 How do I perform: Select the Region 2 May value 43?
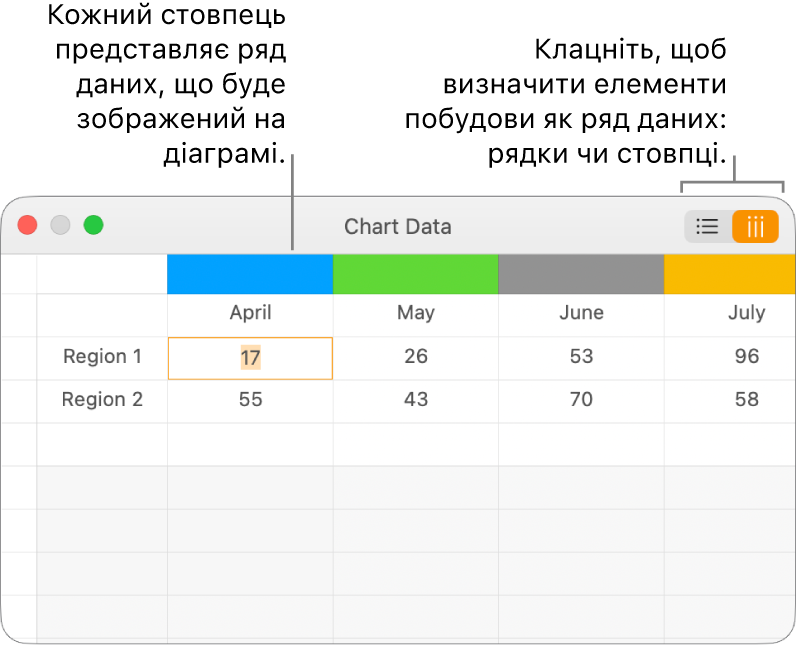(x=415, y=400)
